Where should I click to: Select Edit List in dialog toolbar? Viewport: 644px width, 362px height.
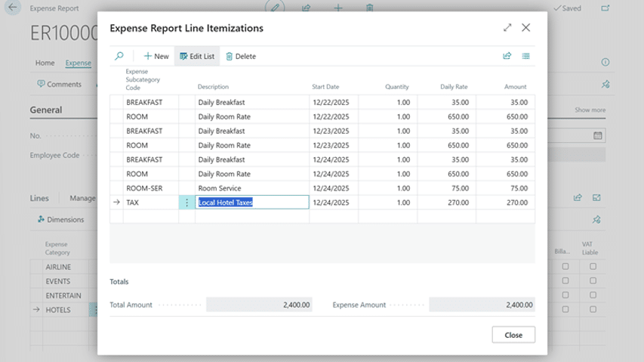pyautogui.click(x=196, y=57)
